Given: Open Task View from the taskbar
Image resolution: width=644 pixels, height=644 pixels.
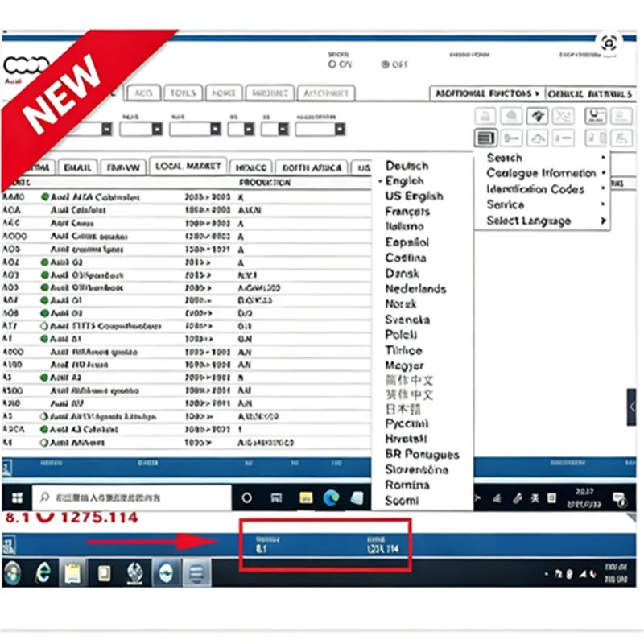Looking at the screenshot, I should click(x=276, y=498).
